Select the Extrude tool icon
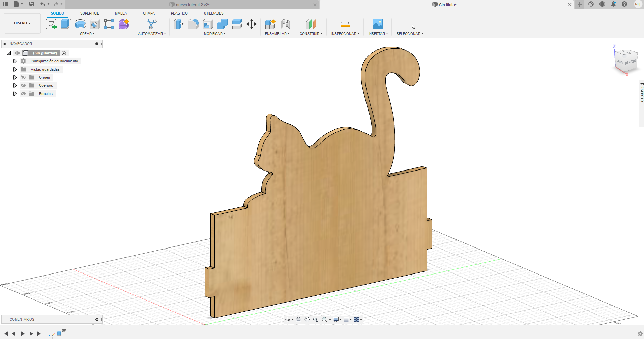Viewport: 644px width, 339px height. coord(66,24)
